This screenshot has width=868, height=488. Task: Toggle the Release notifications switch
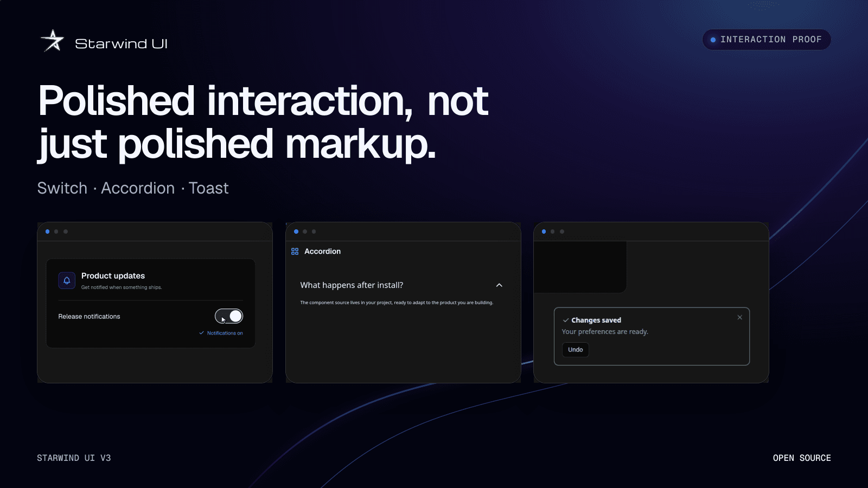[x=229, y=316]
